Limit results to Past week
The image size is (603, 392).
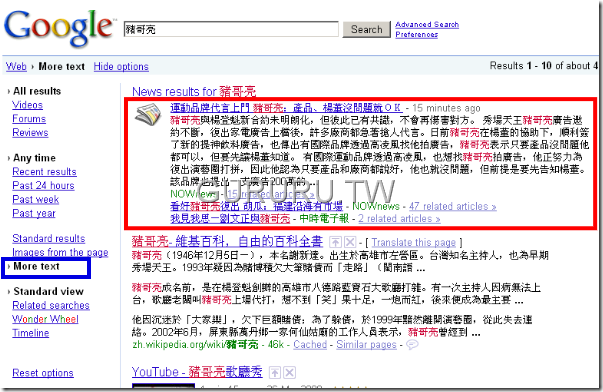(x=35, y=200)
